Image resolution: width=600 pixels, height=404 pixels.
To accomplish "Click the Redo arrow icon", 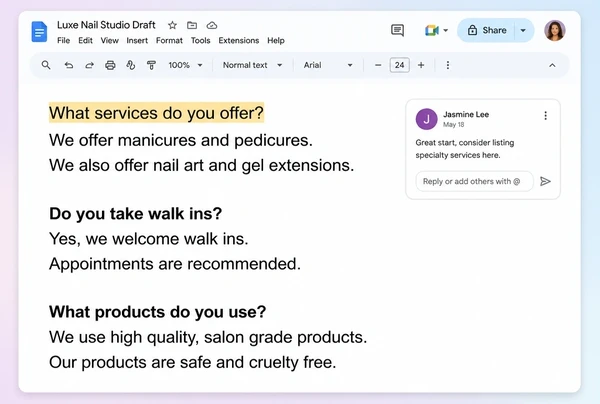I will (x=90, y=65).
